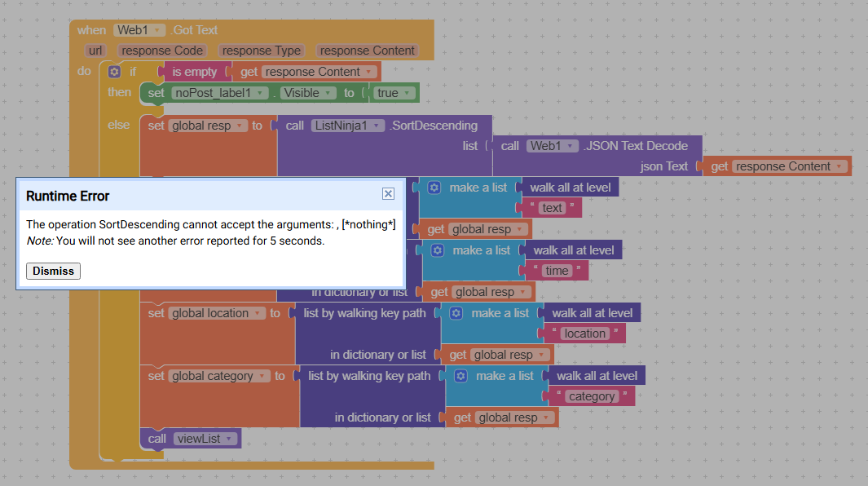The image size is (868, 486).
Task: Edit the "text" string block
Action: tap(552, 208)
